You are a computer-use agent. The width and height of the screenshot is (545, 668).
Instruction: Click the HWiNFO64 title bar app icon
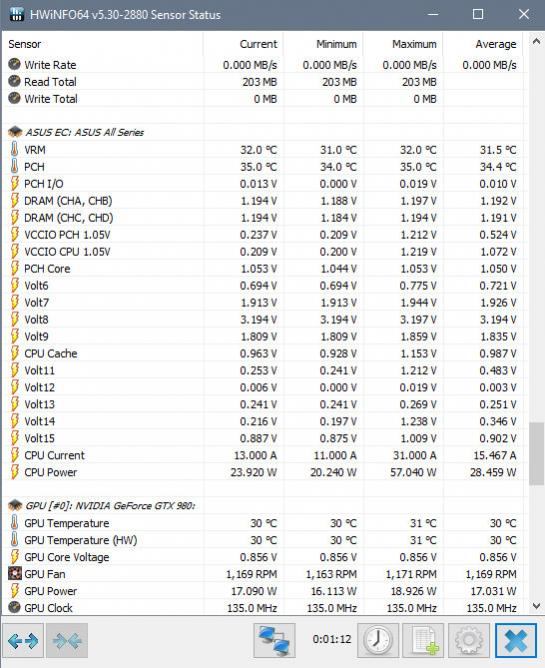(16, 14)
